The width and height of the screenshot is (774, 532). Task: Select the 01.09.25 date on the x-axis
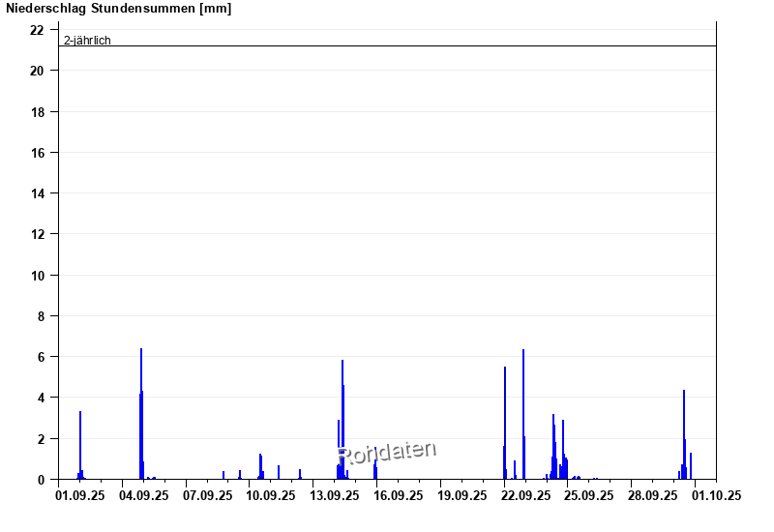tap(80, 495)
